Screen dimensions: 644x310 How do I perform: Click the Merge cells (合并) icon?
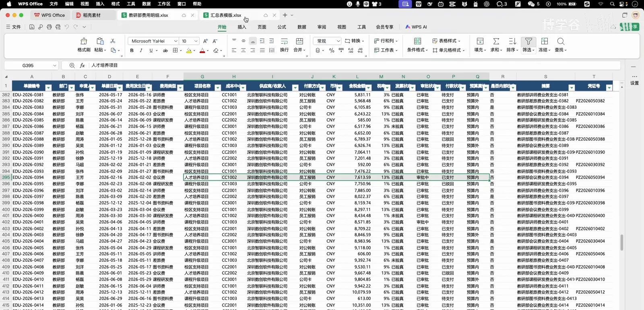pos(299,41)
